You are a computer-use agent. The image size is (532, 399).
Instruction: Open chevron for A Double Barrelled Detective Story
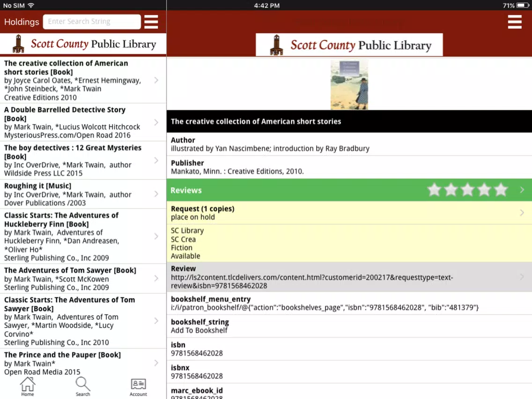point(156,122)
